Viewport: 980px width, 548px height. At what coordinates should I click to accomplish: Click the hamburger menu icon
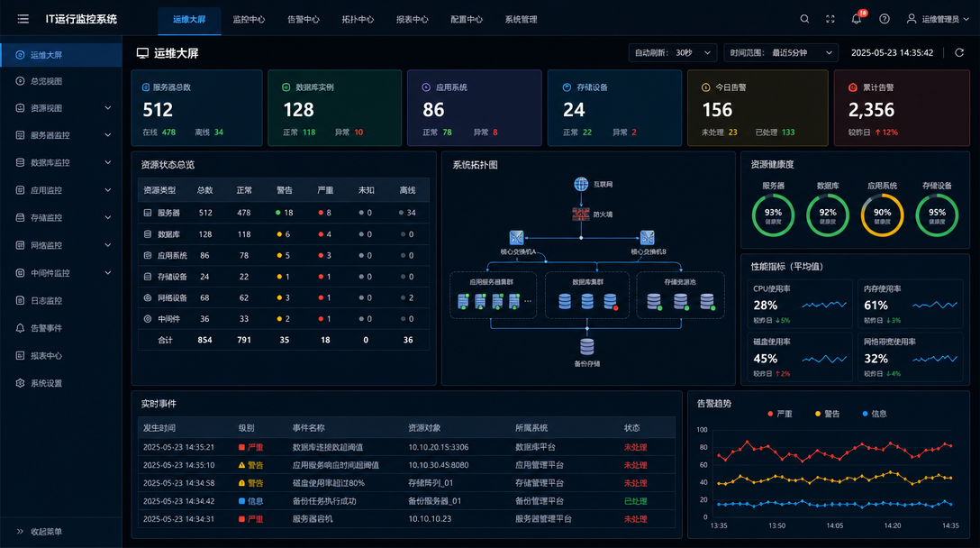[23, 19]
